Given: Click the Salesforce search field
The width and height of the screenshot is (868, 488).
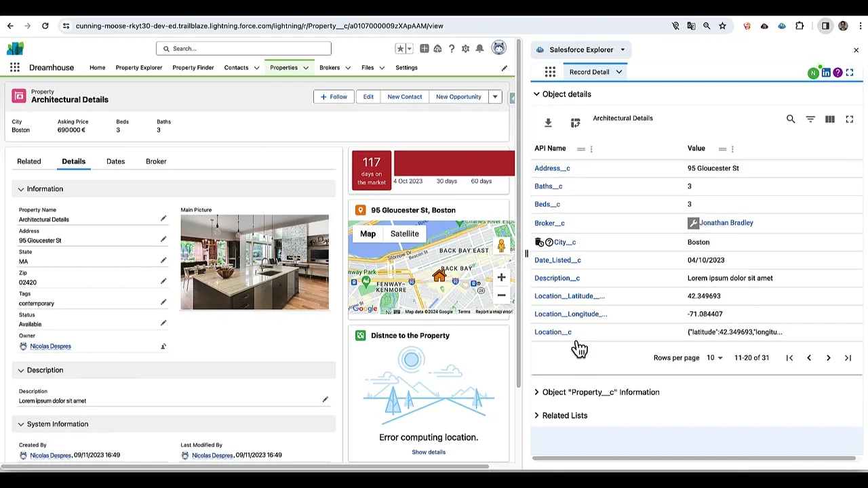Looking at the screenshot, I should point(243,49).
